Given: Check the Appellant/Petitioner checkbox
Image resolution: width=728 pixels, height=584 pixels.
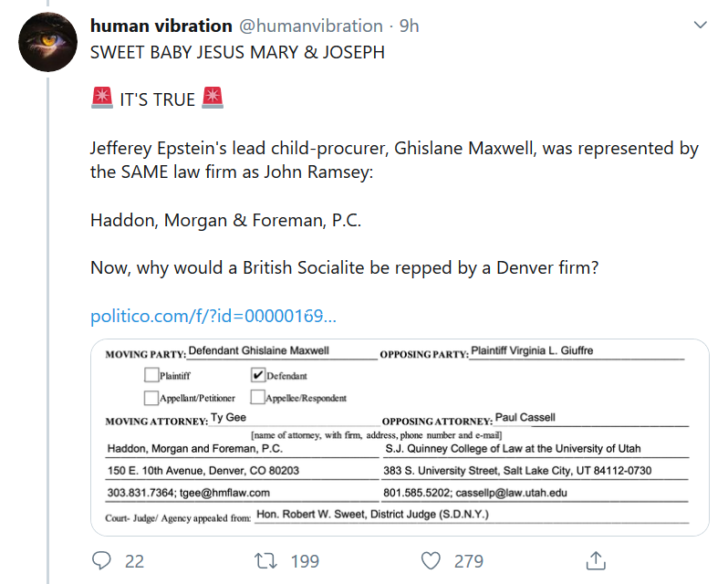Looking at the screenshot, I should click(151, 398).
